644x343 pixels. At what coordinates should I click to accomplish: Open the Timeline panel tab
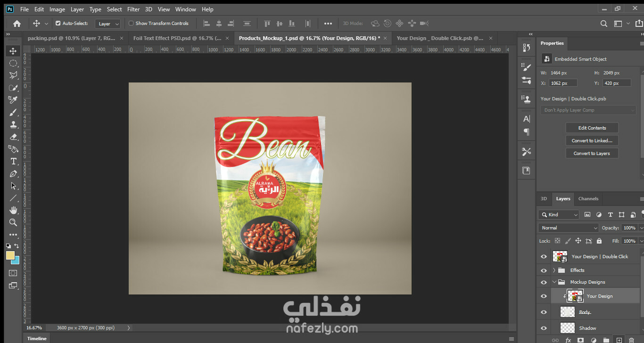[x=37, y=338]
